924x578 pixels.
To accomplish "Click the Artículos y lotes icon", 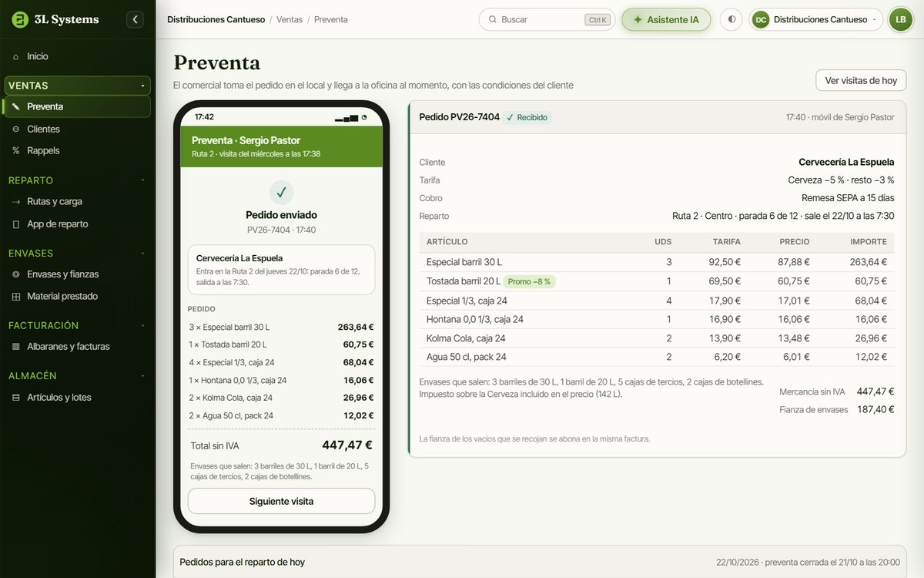I will tap(16, 397).
